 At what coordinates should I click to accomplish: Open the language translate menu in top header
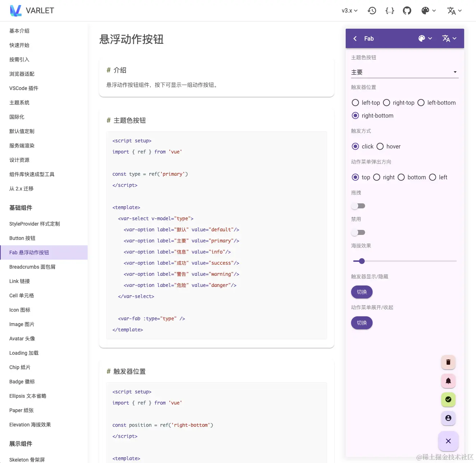454,11
